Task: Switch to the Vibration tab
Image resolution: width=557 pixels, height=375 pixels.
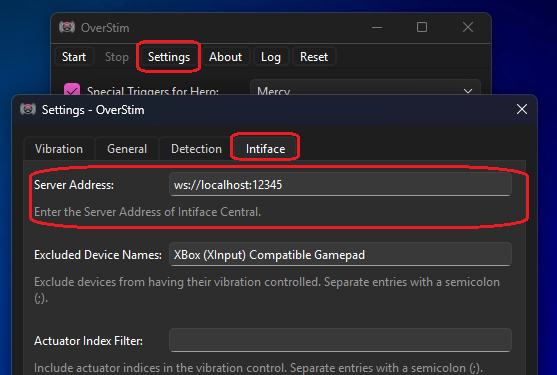Action: tap(59, 149)
